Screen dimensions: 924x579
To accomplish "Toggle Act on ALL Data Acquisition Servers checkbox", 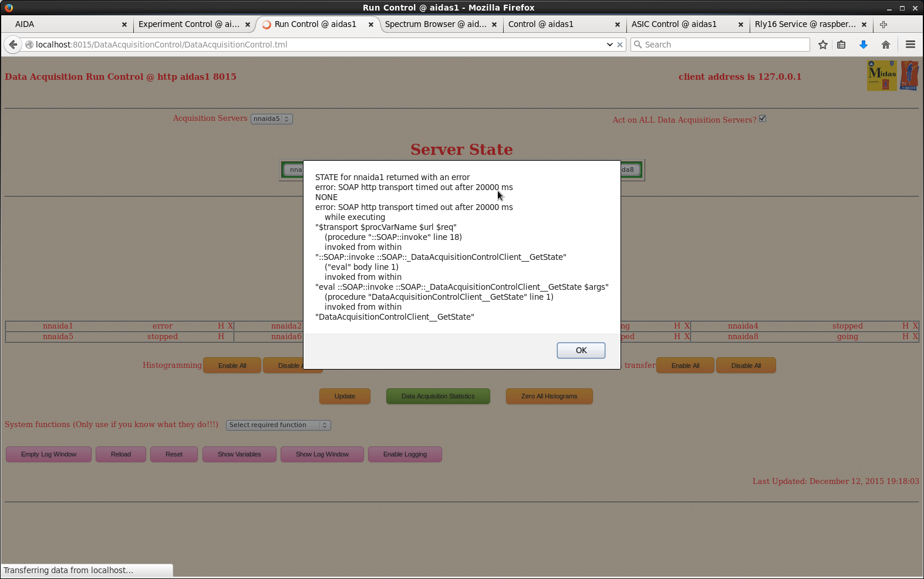I will [763, 118].
